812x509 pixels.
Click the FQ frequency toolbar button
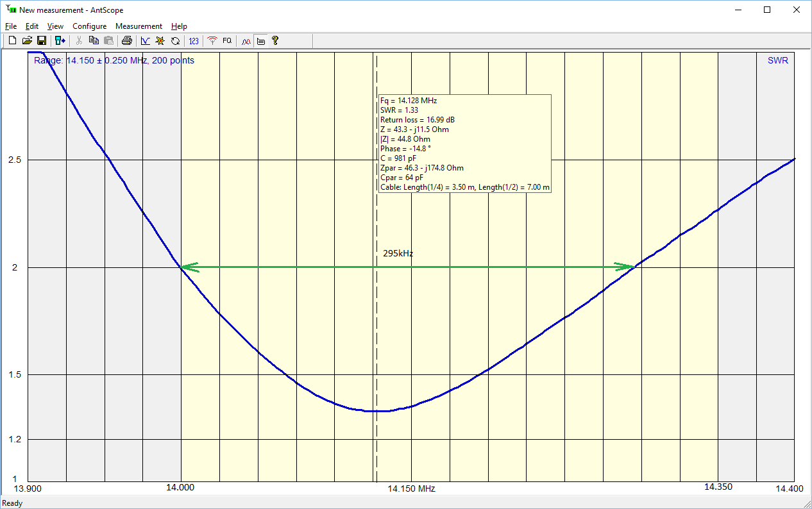click(227, 41)
